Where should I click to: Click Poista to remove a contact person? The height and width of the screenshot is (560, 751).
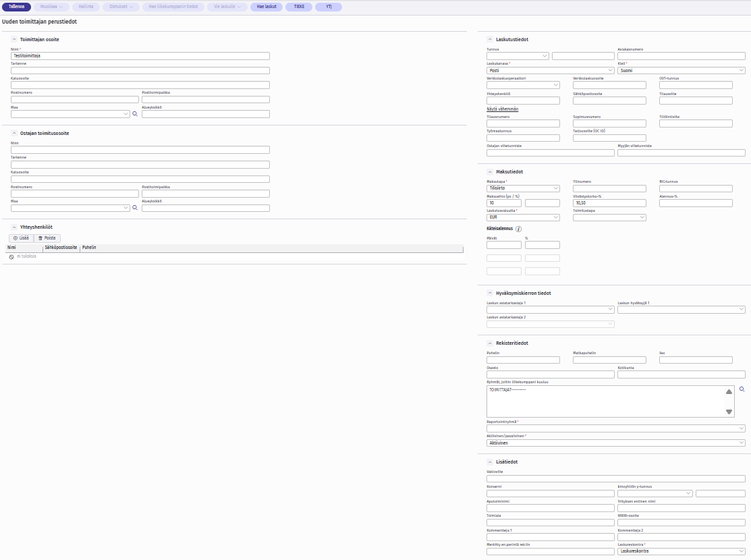pyautogui.click(x=47, y=238)
